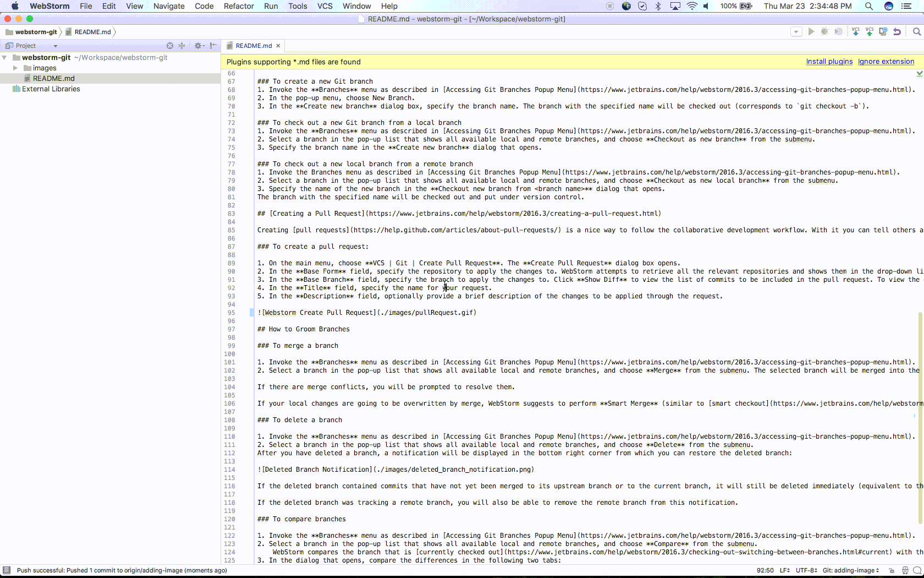The height and width of the screenshot is (578, 924).
Task: Click the 'Push successful' status bar message
Action: 122,570
